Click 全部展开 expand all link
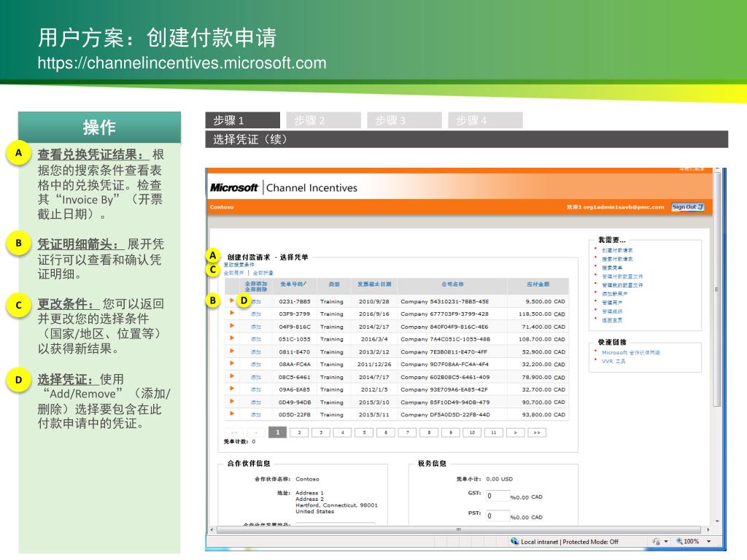Viewport: 747px width, 560px height. tap(234, 273)
